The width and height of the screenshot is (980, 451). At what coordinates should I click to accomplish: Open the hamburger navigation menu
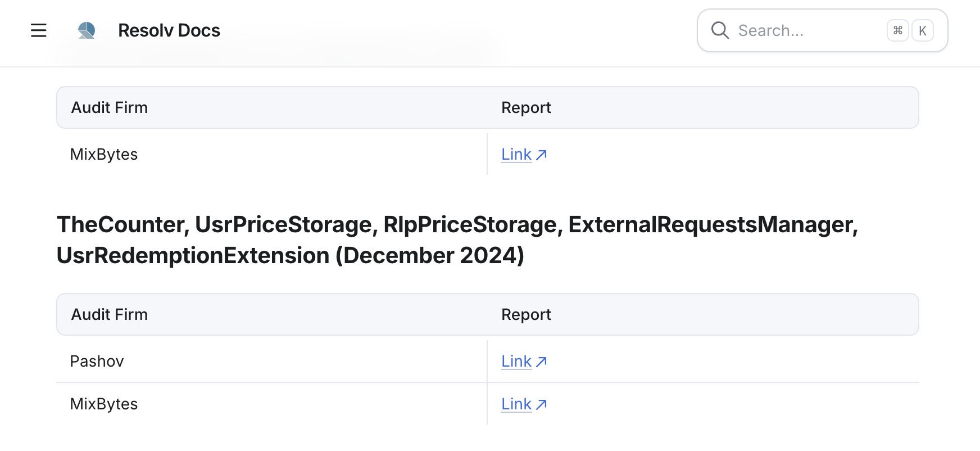[38, 30]
